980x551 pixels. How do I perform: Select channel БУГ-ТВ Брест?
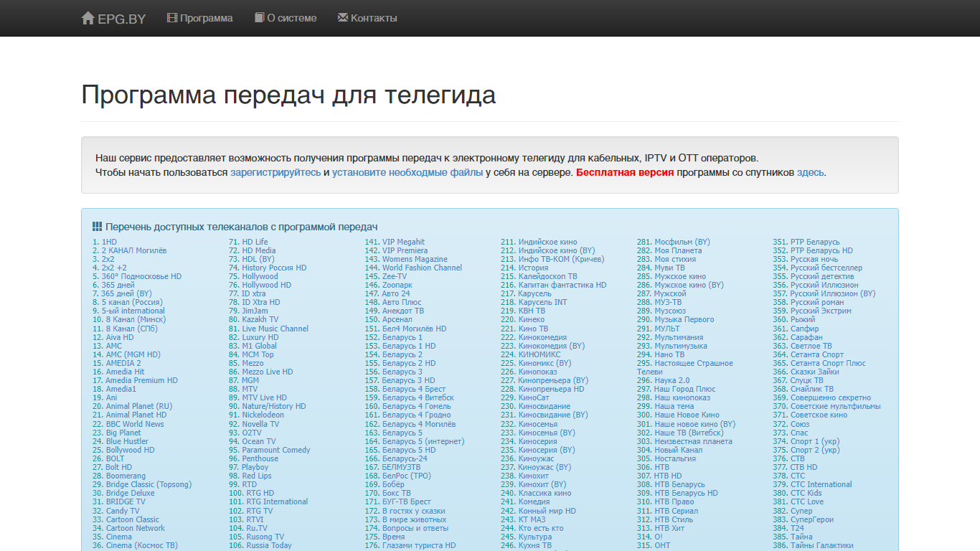point(406,501)
